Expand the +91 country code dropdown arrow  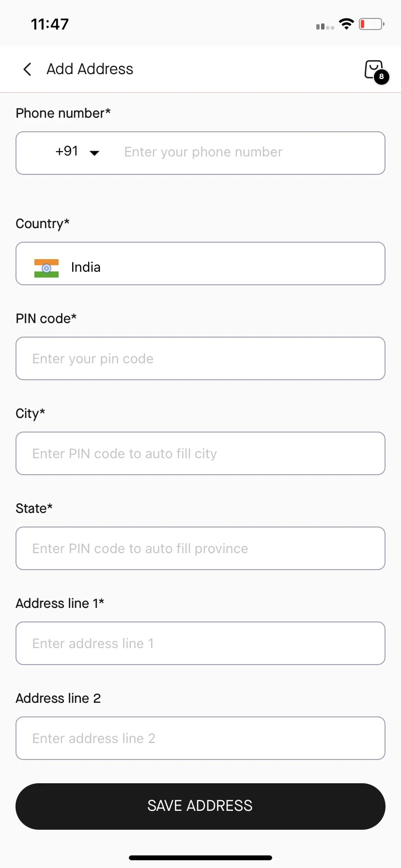point(94,153)
